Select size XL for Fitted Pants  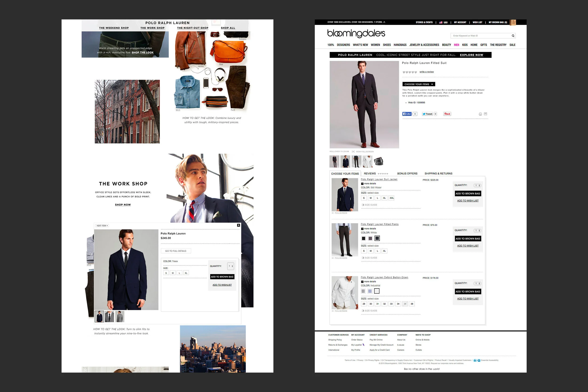pyautogui.click(x=384, y=251)
